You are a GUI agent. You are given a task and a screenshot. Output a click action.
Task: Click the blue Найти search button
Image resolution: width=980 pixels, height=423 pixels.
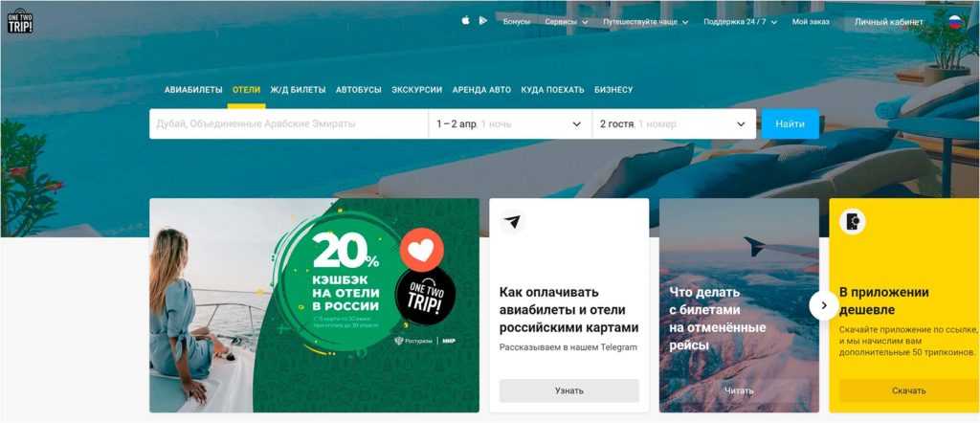pyautogui.click(x=790, y=123)
